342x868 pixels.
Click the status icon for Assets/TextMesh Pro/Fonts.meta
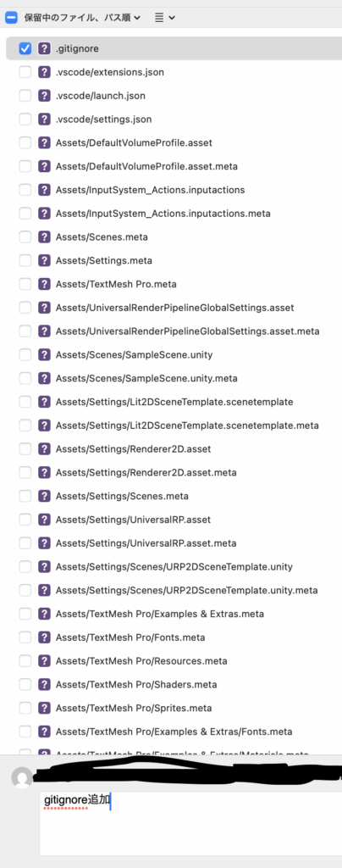(x=44, y=637)
